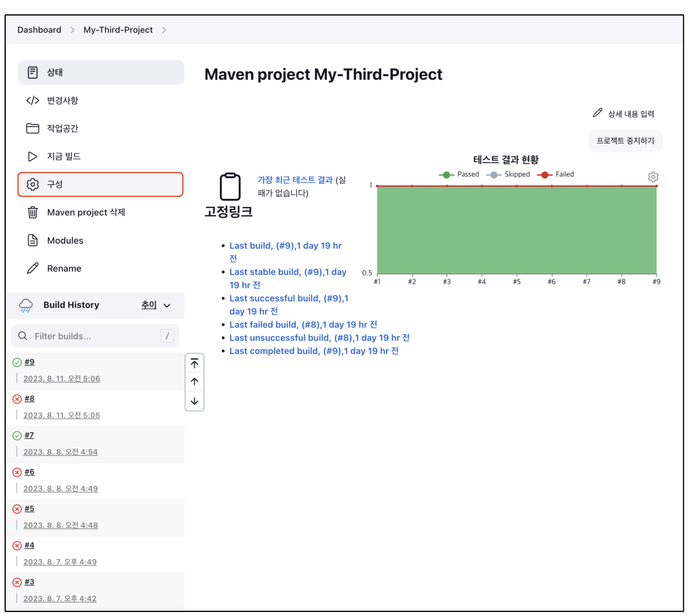Screen dimensions: 689x616
Task: Click the pencil icon beside 상세 내용 입력
Action: click(x=597, y=113)
